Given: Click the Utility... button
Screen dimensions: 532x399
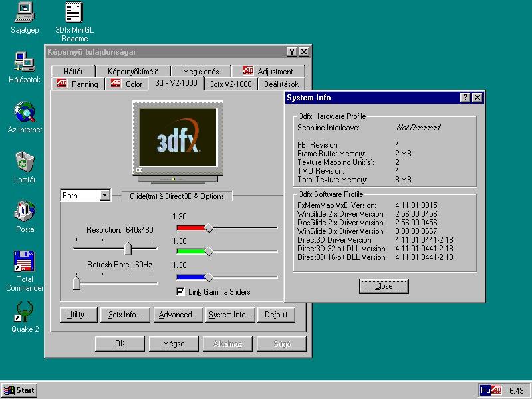Looking at the screenshot, I should (78, 315).
